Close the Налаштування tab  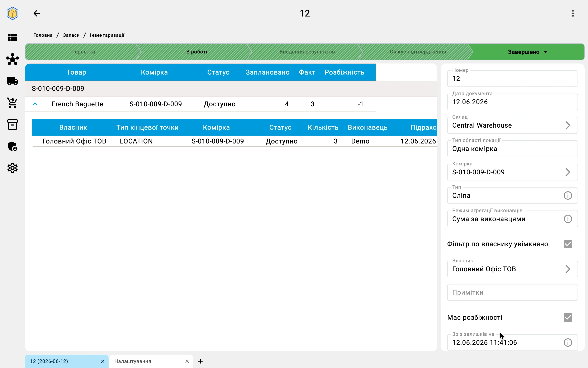(x=187, y=361)
